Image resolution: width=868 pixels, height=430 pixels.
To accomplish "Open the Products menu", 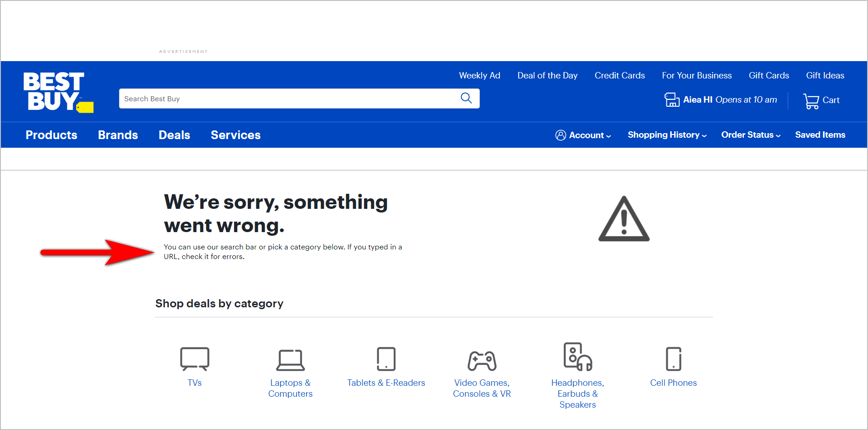I will click(x=51, y=135).
